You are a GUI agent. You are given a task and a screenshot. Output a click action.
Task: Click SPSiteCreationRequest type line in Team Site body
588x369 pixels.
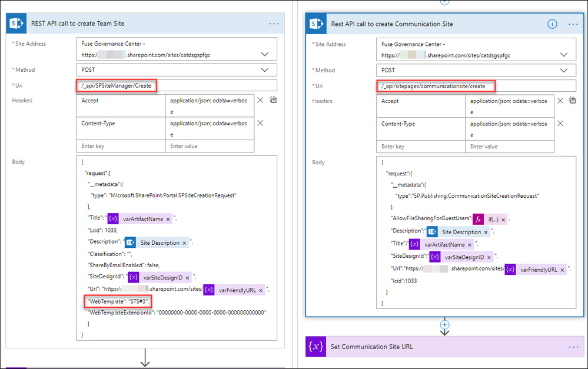(164, 195)
